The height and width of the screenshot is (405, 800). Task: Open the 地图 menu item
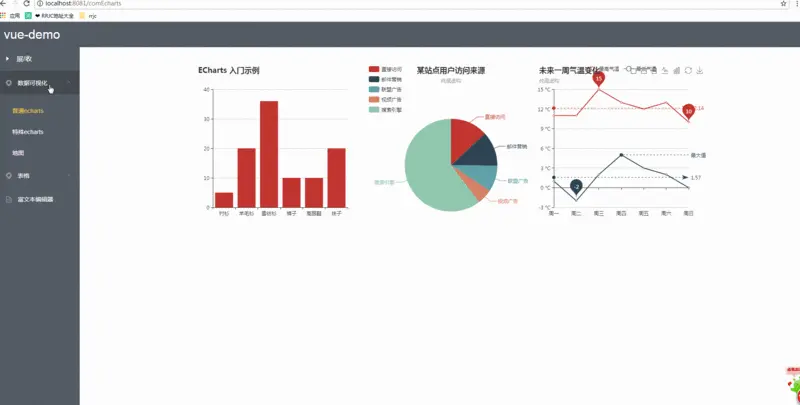point(18,153)
